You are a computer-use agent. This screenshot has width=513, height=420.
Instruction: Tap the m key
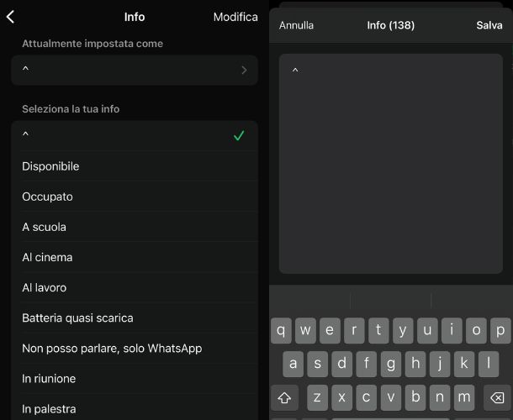pyautogui.click(x=464, y=398)
